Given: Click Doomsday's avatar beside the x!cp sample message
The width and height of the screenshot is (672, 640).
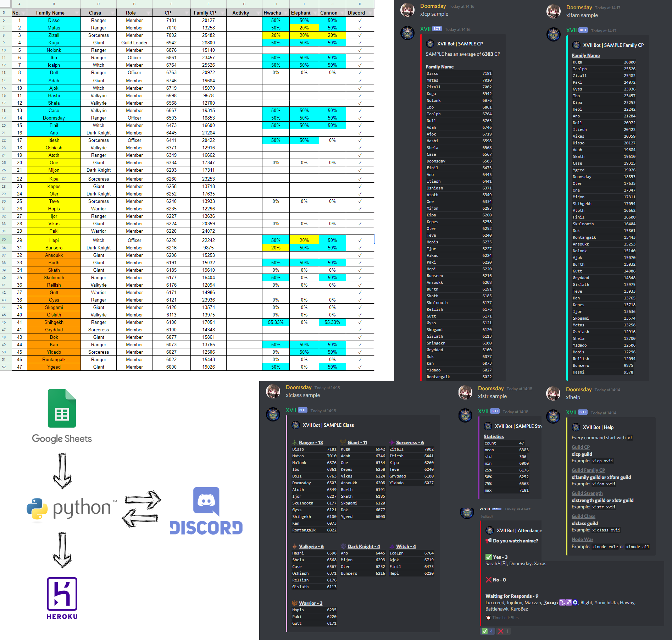Looking at the screenshot, I should (407, 10).
